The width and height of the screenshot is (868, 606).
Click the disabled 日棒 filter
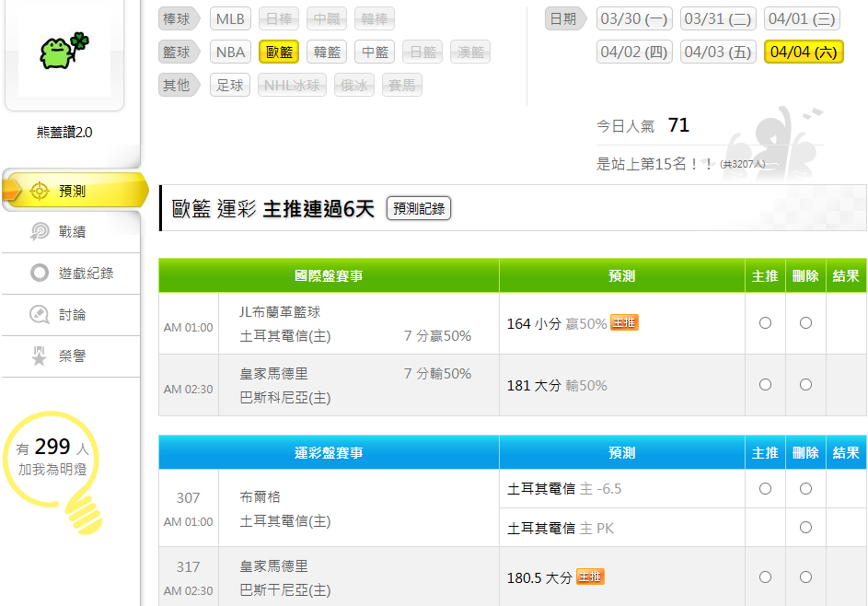(x=279, y=18)
